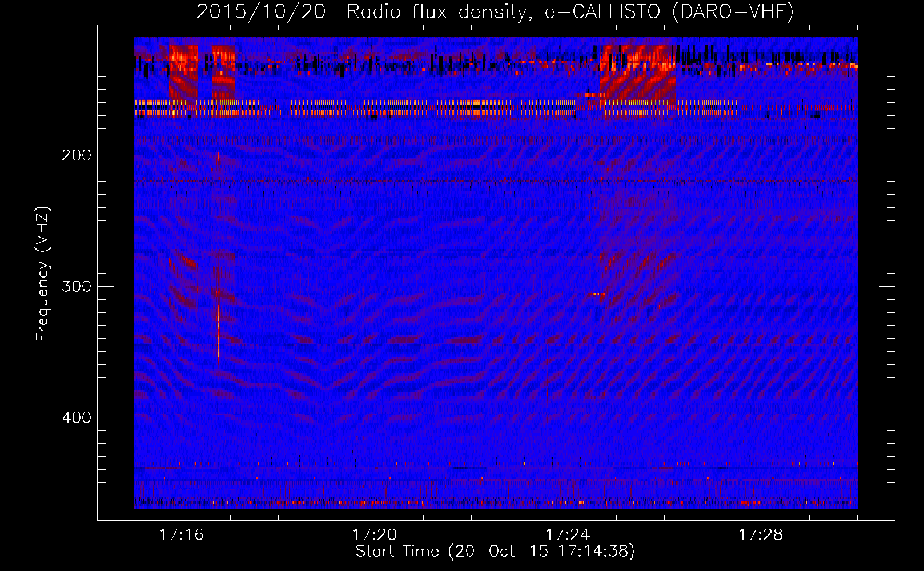Click the 17:24 time tick label
The image size is (924, 571).
coord(568,535)
